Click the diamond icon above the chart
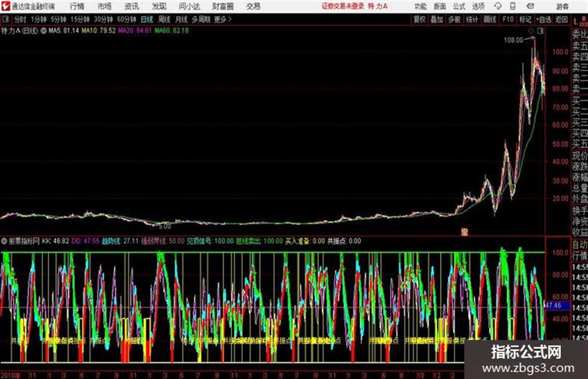Image resolution: width=588 pixels, height=379 pixels. click(531, 30)
